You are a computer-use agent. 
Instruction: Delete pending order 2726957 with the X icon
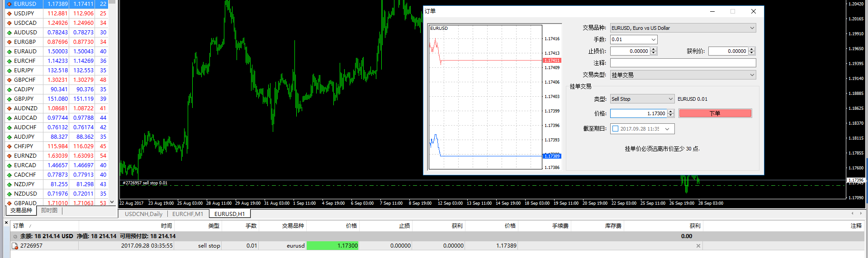pyautogui.click(x=698, y=246)
